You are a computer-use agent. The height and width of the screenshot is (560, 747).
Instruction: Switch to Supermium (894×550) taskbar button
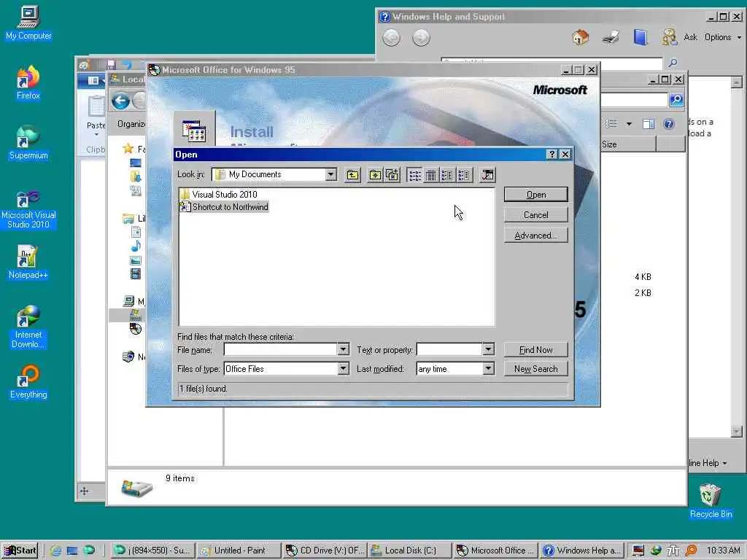152,551
